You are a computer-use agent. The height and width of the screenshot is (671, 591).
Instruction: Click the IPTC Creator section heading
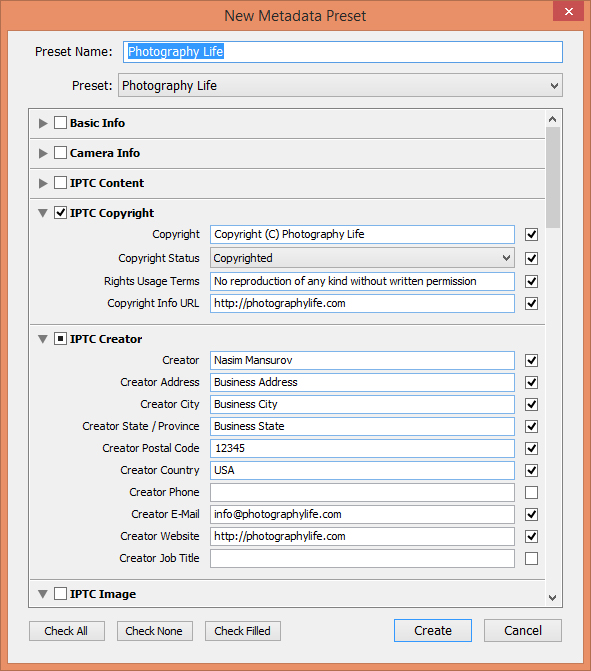pyautogui.click(x=106, y=339)
